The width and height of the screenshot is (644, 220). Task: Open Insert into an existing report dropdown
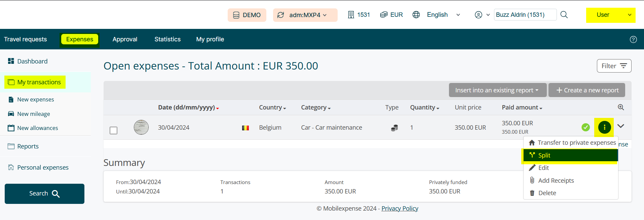pyautogui.click(x=497, y=90)
